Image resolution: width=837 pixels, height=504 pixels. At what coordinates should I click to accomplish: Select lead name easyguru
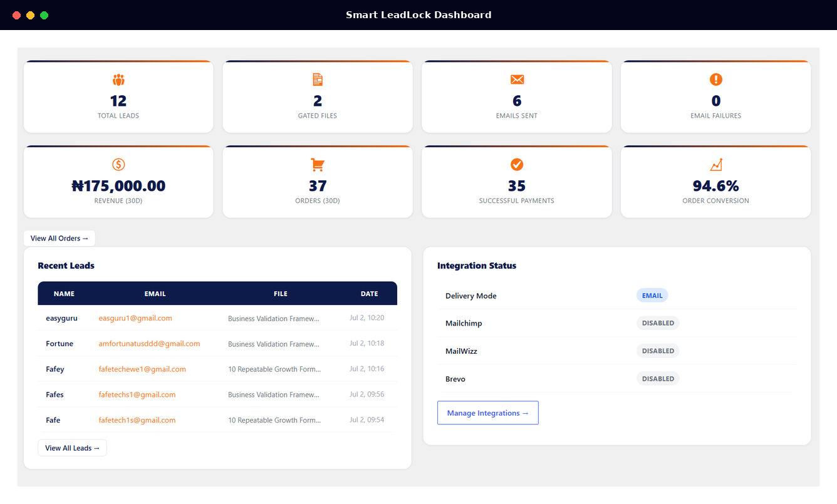pyautogui.click(x=61, y=318)
